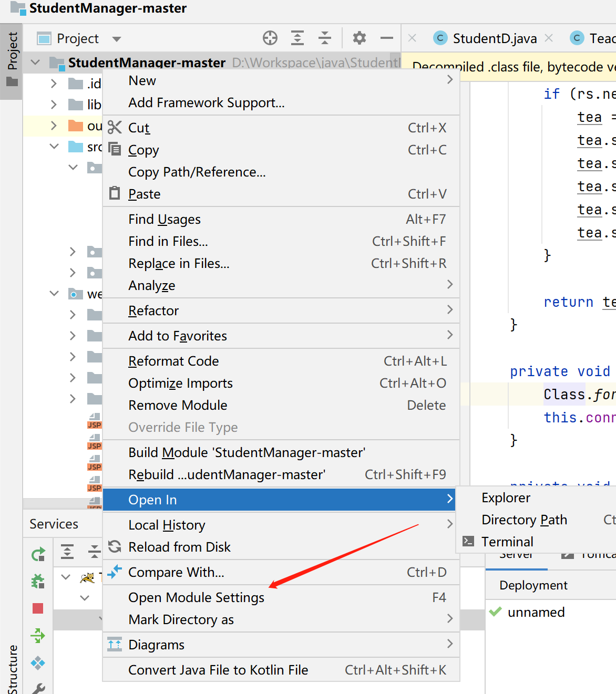Choose Directory Path in Open In submenu
Screen dimensions: 616x694
tap(536, 520)
